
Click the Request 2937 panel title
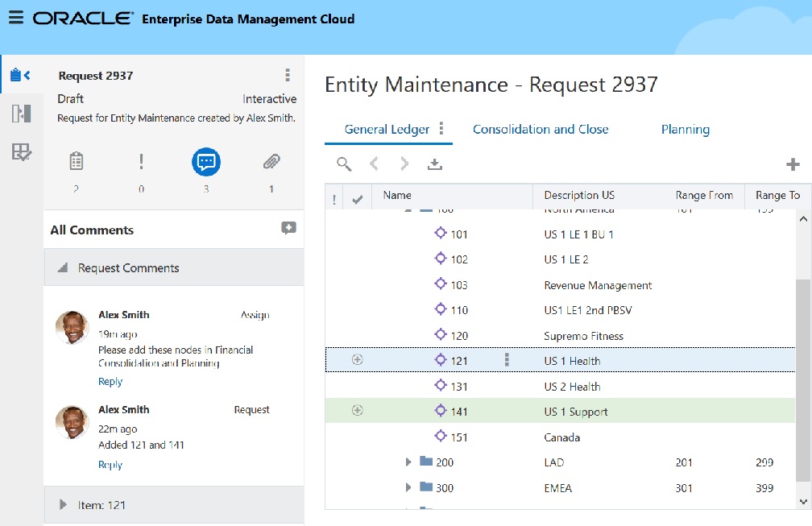[96, 76]
